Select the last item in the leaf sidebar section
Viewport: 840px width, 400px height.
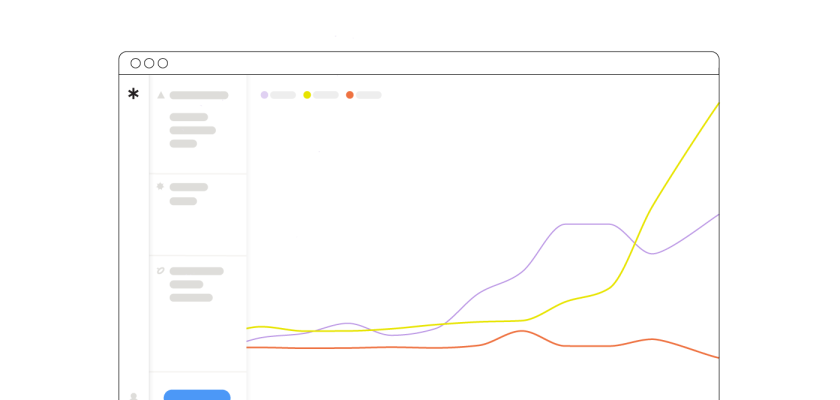tap(191, 297)
